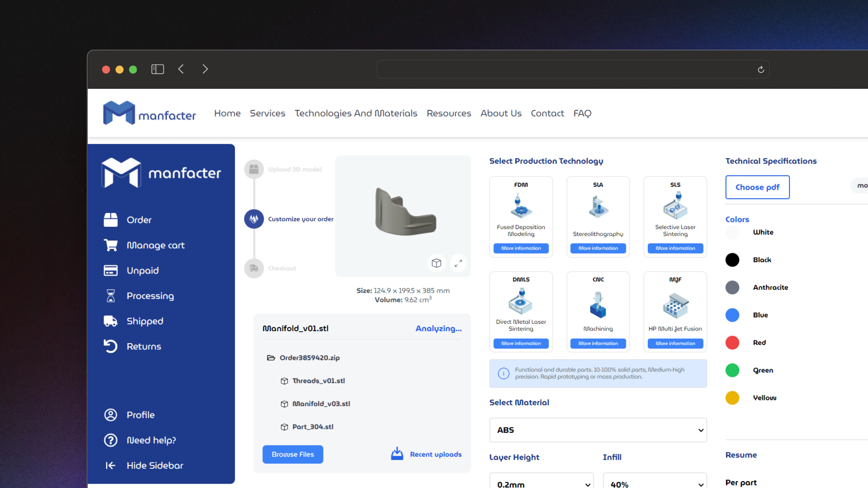Pick the White color swatch

(732, 232)
